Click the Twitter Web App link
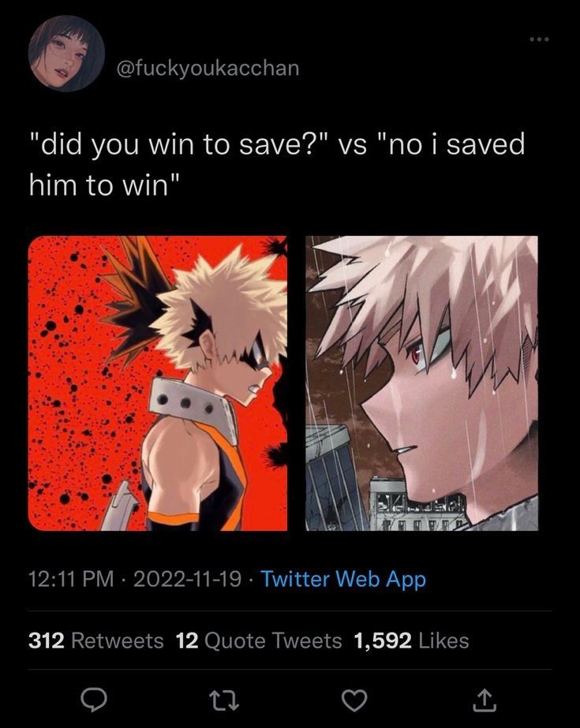The image size is (580, 728). 343,579
